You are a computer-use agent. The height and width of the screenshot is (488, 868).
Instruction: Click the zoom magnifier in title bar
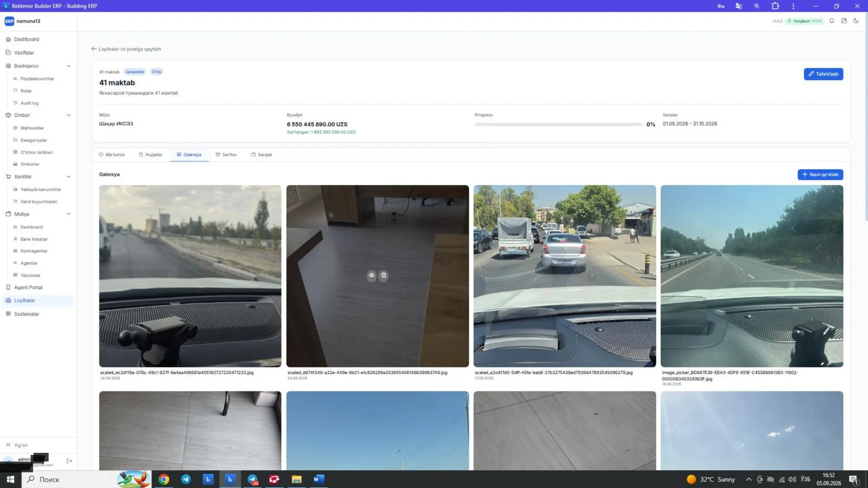coord(757,6)
